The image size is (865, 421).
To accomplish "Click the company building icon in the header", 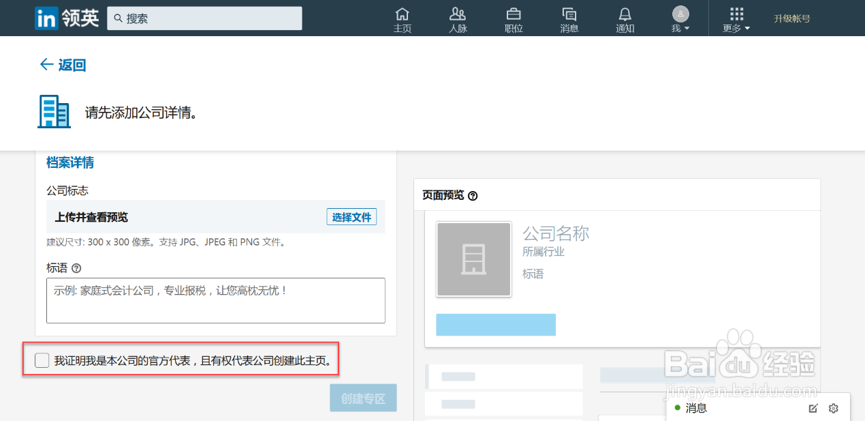I will pos(54,111).
